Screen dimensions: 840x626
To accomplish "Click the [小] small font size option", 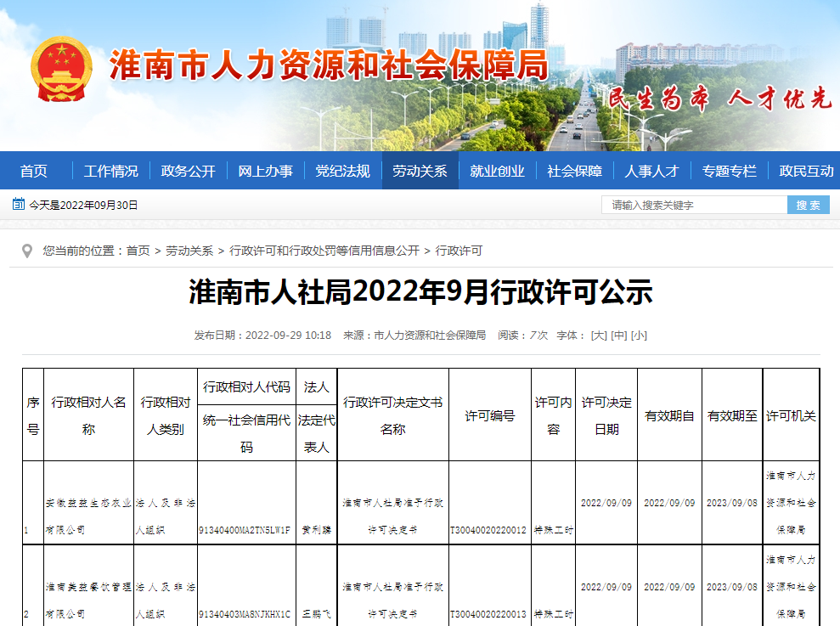I will (x=640, y=335).
